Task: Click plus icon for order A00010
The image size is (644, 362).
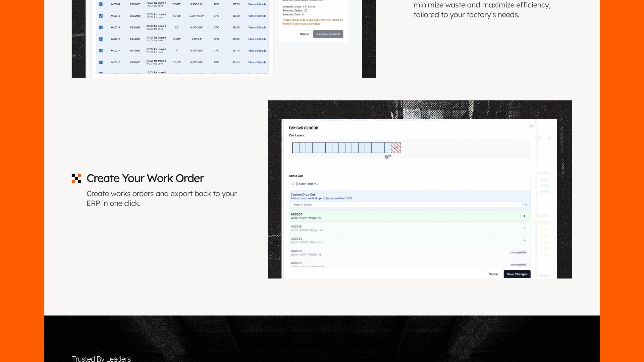Action: coord(524,228)
